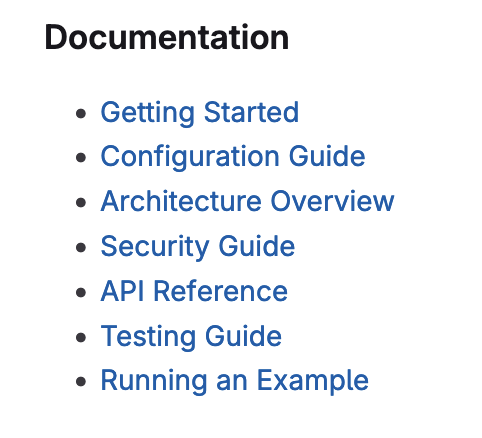Follow the Running an Example link

point(234,381)
